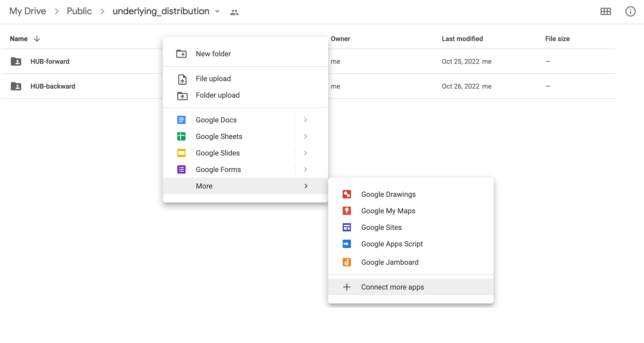Click the Google Sites icon
Image resolution: width=644 pixels, height=343 pixels.
pos(347,227)
